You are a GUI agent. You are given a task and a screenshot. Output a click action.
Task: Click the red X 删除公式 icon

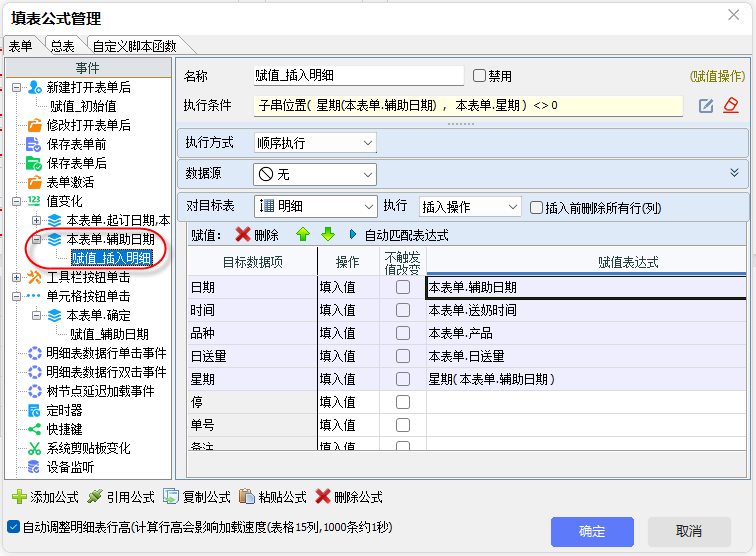point(323,497)
